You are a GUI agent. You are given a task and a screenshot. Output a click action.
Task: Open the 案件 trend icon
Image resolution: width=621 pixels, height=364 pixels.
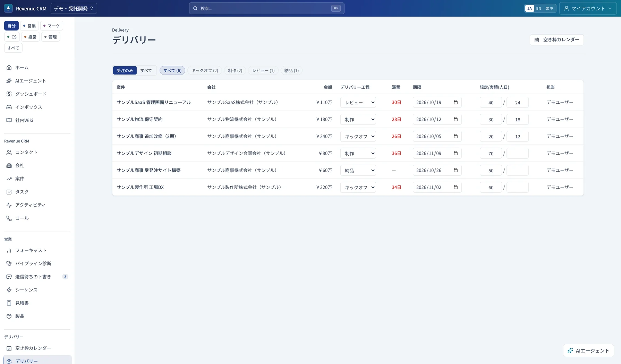coord(9,179)
